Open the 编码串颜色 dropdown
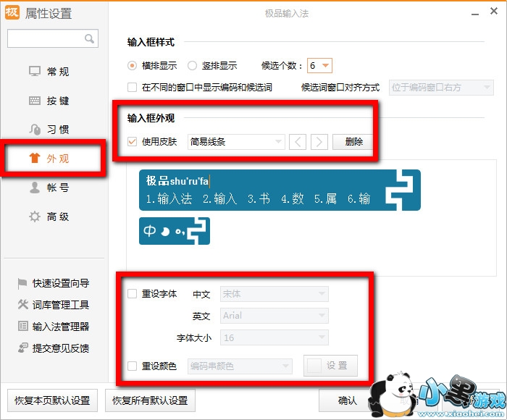 pos(240,366)
